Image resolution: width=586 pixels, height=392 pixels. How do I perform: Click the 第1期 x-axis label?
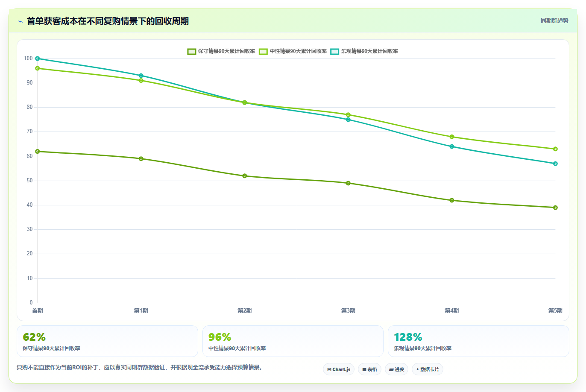(x=141, y=310)
